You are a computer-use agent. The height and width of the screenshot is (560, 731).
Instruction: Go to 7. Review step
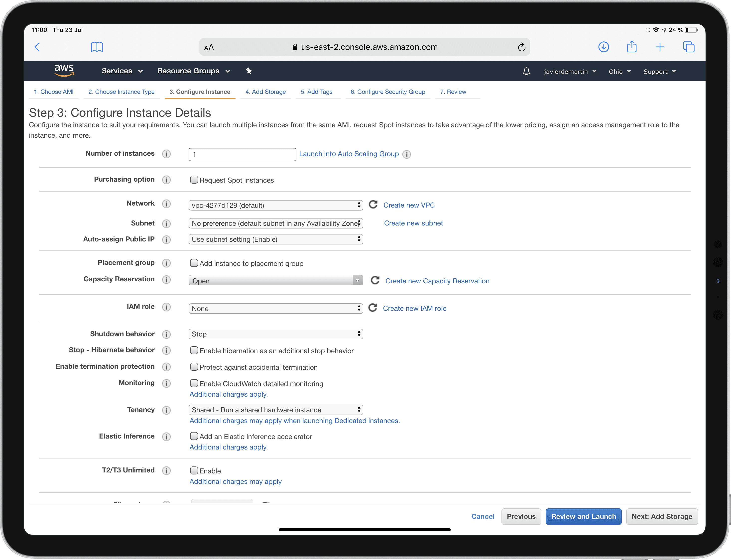click(x=453, y=92)
